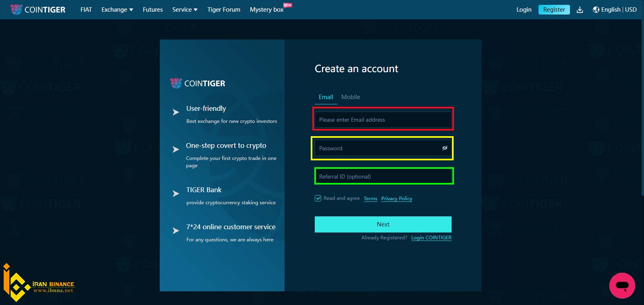Focus the Referral ID input field
The width and height of the screenshot is (644, 305).
383,176
